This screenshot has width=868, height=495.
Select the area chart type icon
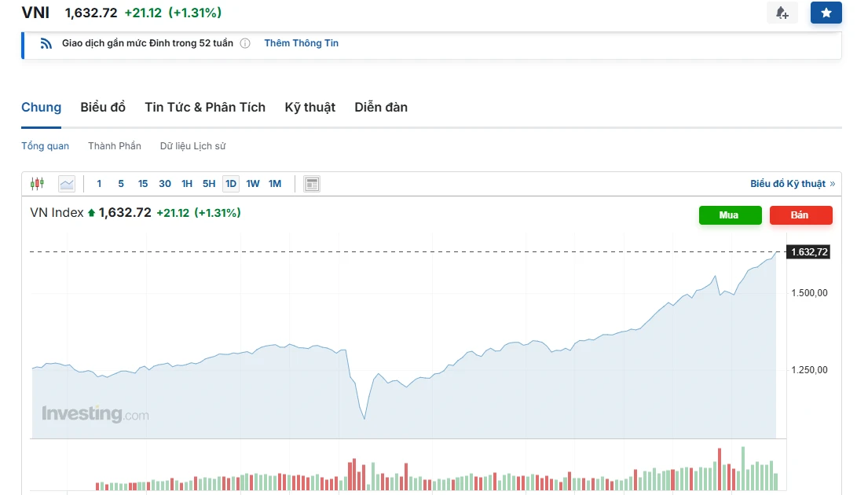[x=67, y=184]
